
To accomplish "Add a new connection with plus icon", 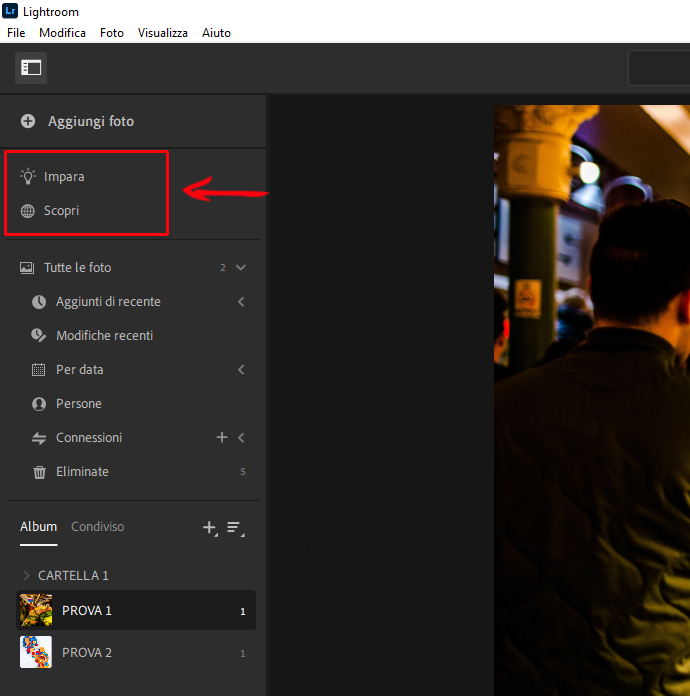I will click(222, 438).
